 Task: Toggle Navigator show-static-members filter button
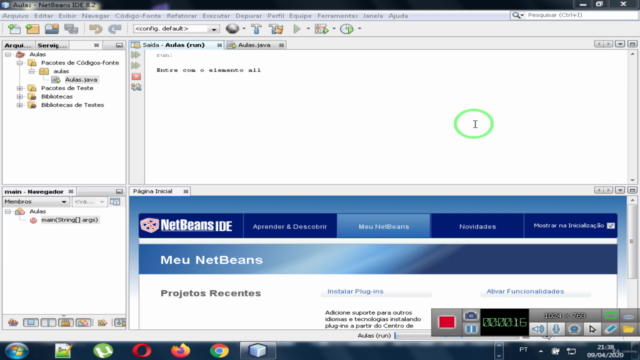[48, 323]
